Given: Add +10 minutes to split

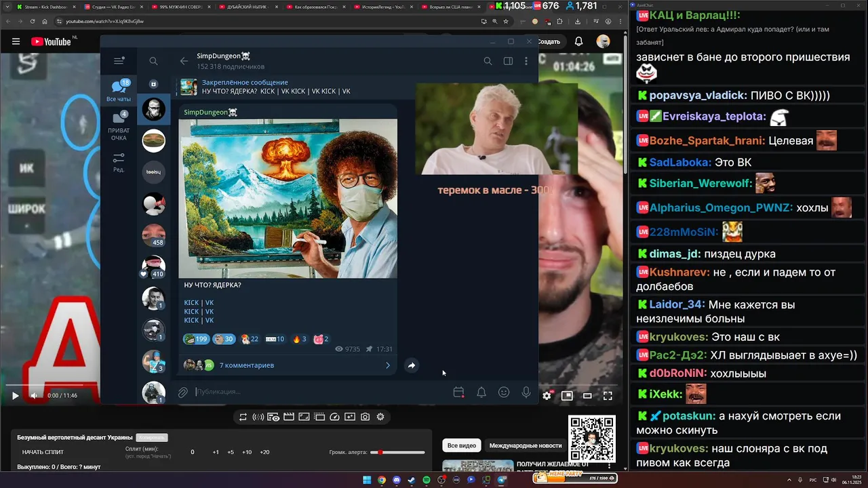Looking at the screenshot, I should coord(247,452).
